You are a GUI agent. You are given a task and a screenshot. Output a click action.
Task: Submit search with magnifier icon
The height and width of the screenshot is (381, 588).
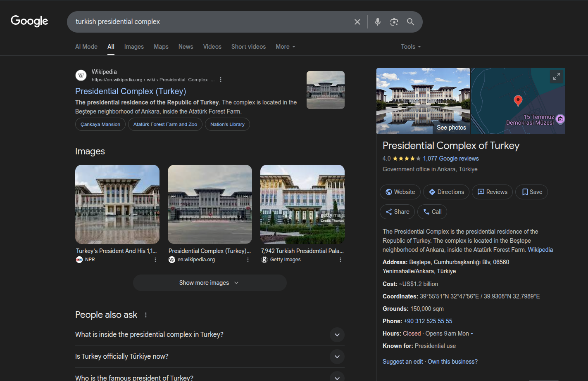pyautogui.click(x=410, y=22)
